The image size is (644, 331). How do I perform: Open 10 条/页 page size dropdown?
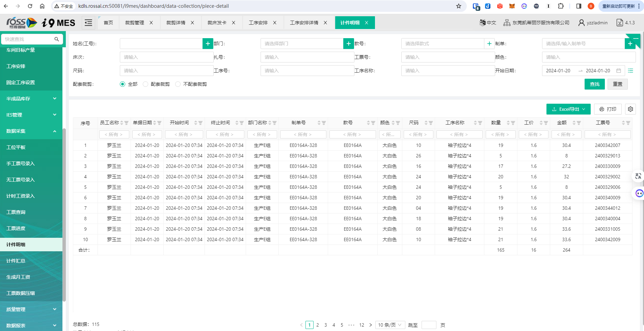coord(390,325)
